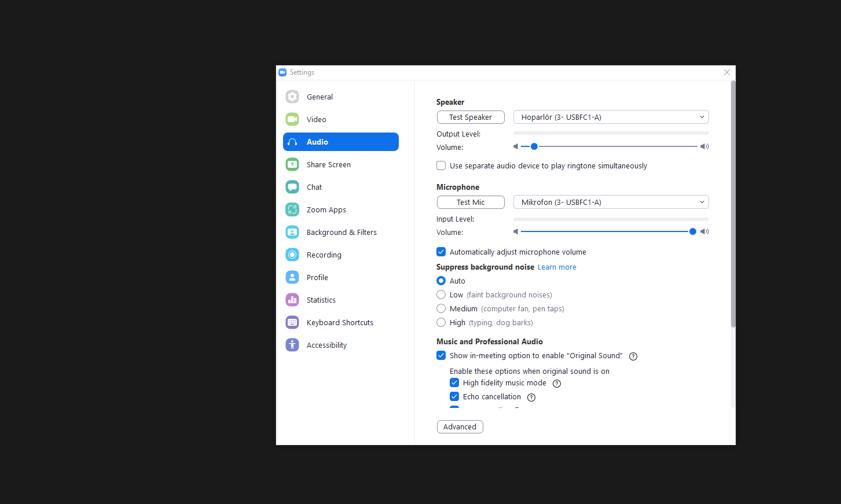Click help icon beside High fidelity music mode
Screen dimensions: 841x504
pos(557,384)
